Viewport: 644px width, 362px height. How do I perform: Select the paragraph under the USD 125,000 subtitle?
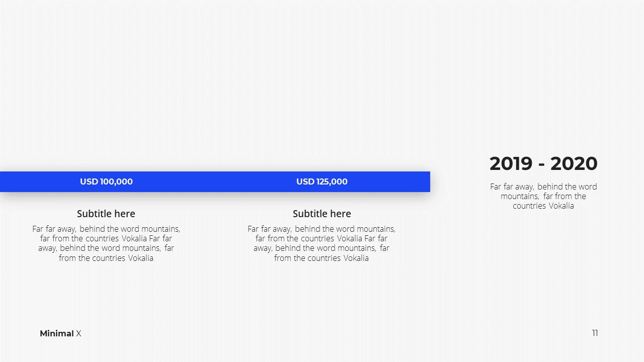coord(321,243)
